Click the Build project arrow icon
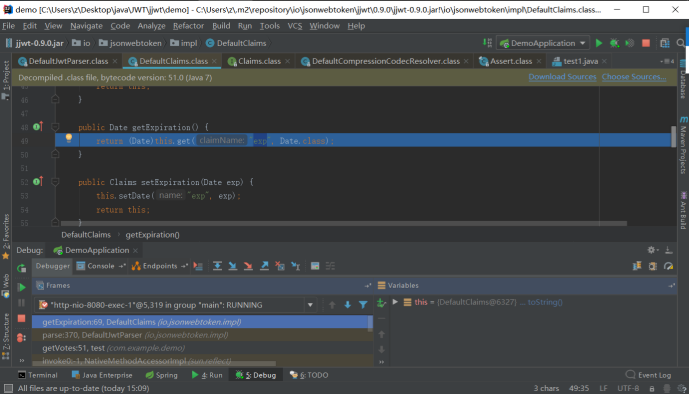689x394 pixels. [x=487, y=43]
